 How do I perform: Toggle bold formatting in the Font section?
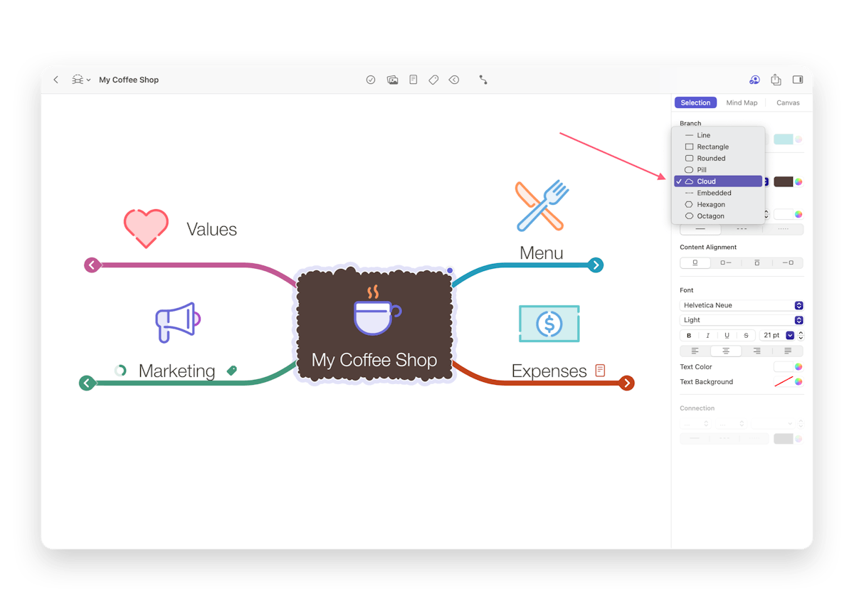(x=688, y=335)
